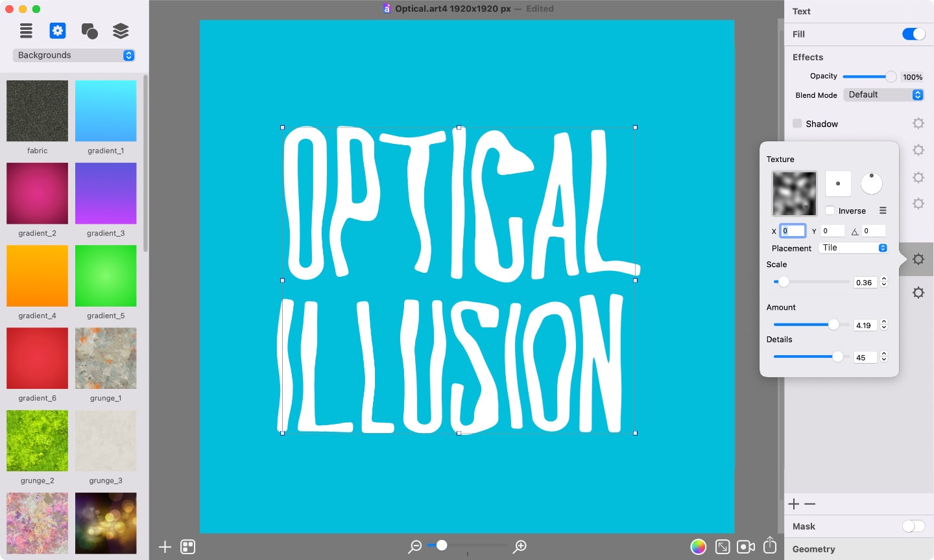The image size is (934, 560).
Task: Add new item with plus icon below library
Action: 165,547
